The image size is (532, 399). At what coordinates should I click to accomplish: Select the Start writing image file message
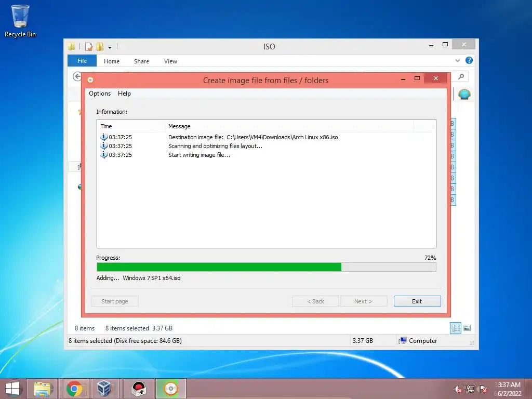click(199, 155)
